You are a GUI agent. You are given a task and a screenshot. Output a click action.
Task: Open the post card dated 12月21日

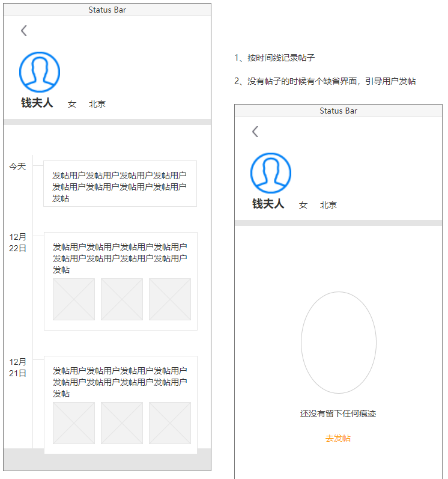121,404
